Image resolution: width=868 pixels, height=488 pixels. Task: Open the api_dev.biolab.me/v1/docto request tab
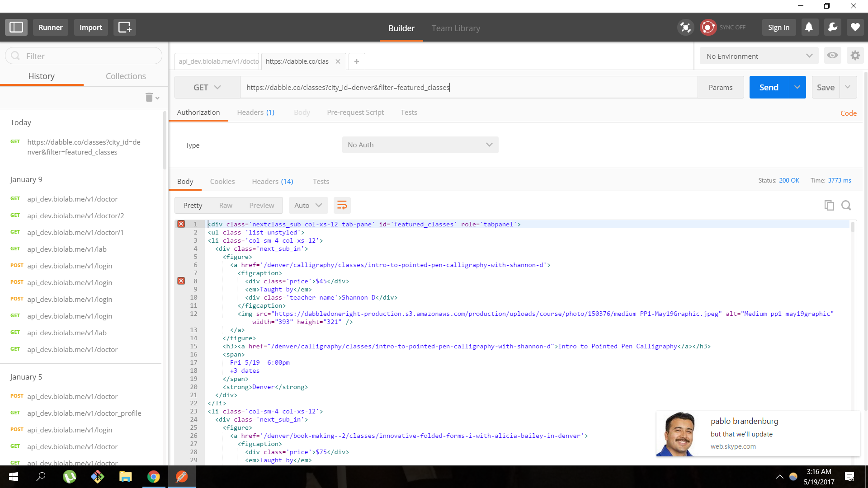coord(218,61)
